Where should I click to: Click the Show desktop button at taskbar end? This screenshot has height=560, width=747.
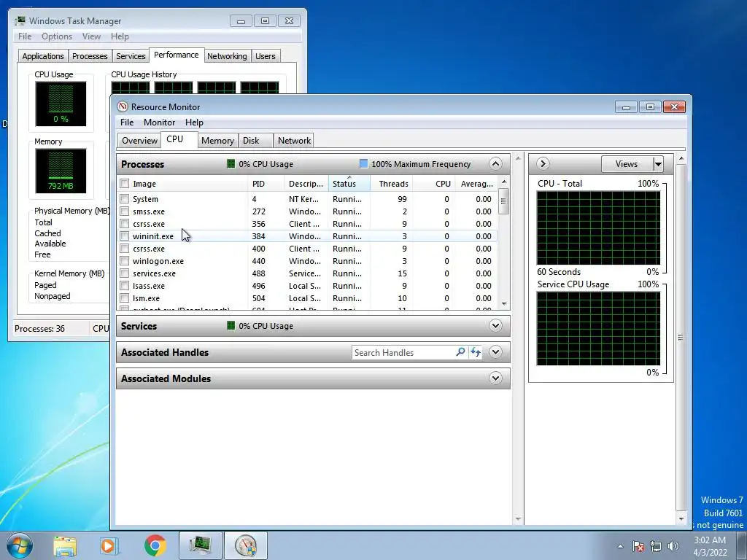742,545
